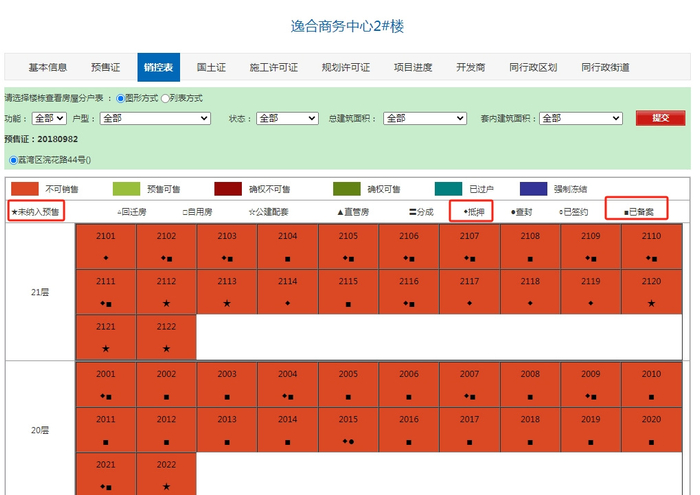Click the star icon in unit 2112
Viewport: 700px width, 495px height.
pos(166,303)
